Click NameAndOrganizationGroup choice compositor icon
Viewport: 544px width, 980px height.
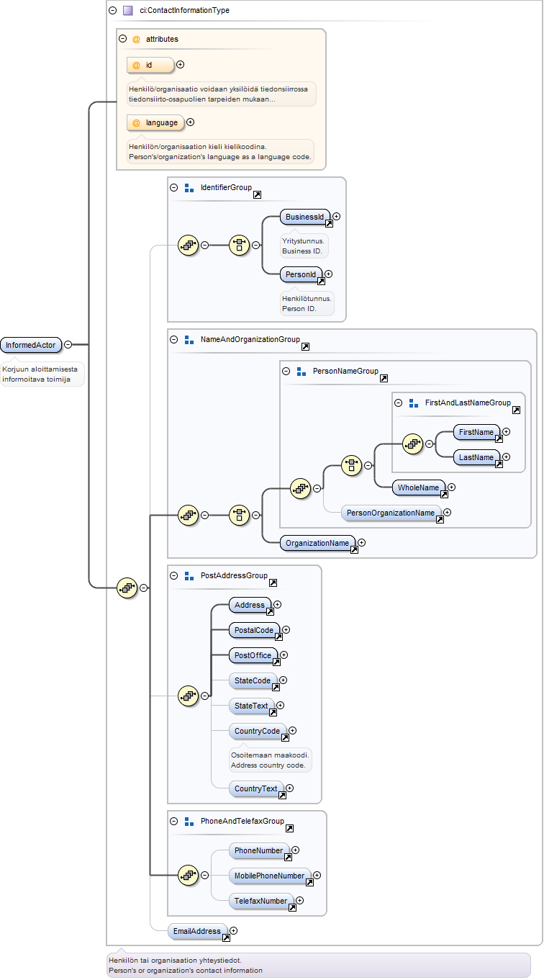pyautogui.click(x=239, y=515)
